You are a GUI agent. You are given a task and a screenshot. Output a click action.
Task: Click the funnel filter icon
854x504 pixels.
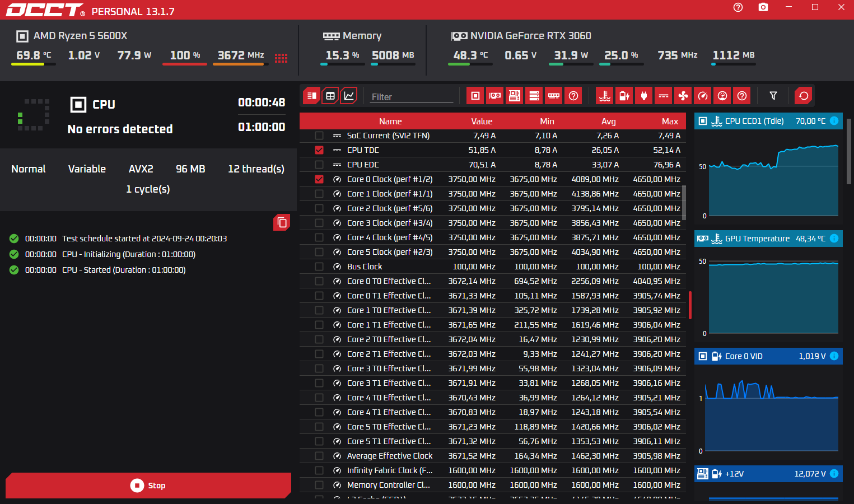click(x=773, y=96)
